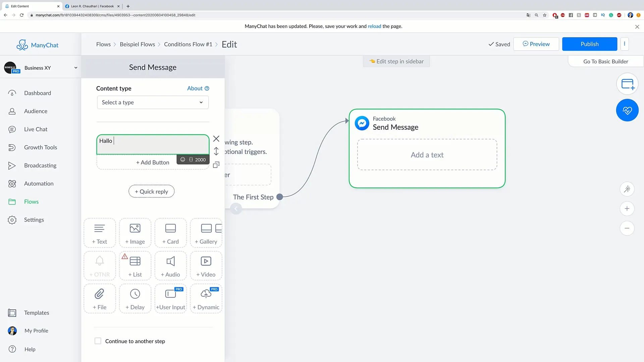Reload the page in the browser
The height and width of the screenshot is (362, 644).
point(22,15)
